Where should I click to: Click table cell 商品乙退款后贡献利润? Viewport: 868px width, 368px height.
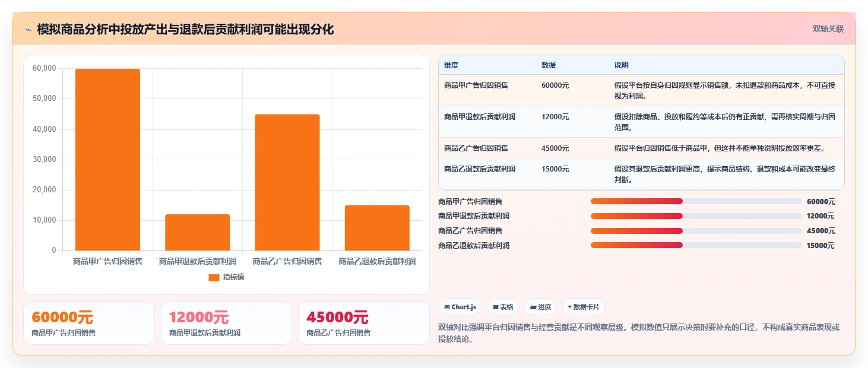pos(480,169)
